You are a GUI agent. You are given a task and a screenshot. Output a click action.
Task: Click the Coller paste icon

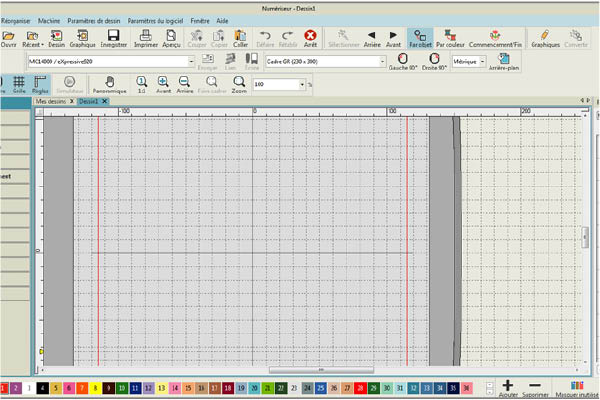point(240,38)
